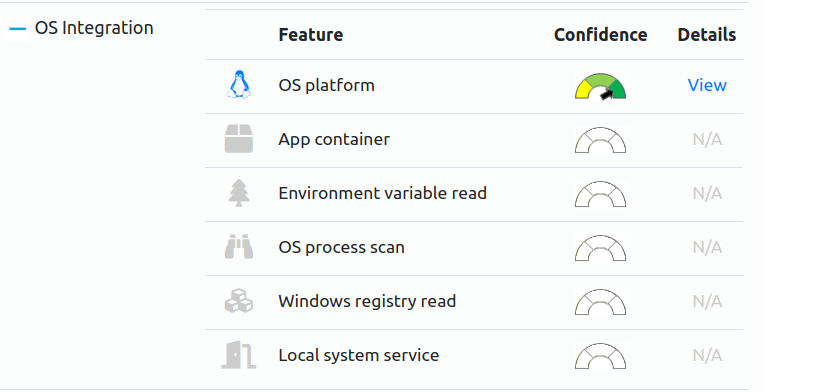
Task: Click the Details column header
Action: [x=707, y=35]
